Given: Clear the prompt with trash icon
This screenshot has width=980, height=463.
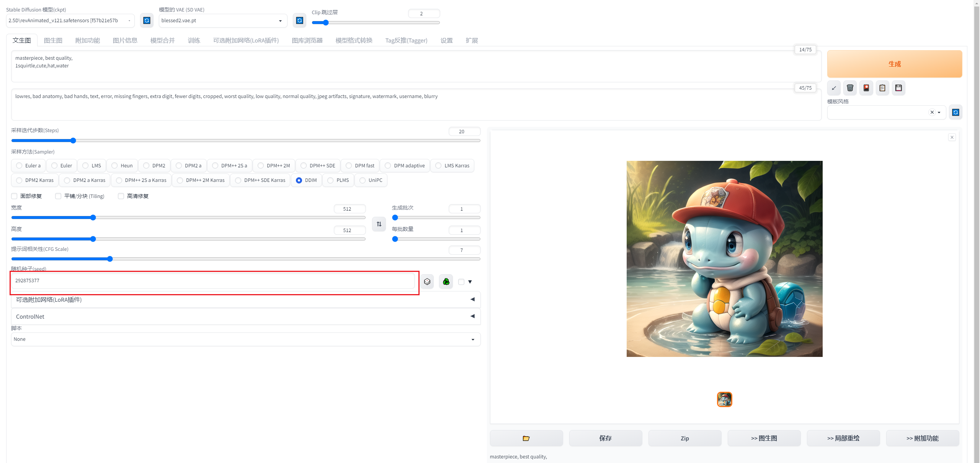Looking at the screenshot, I should pyautogui.click(x=850, y=88).
